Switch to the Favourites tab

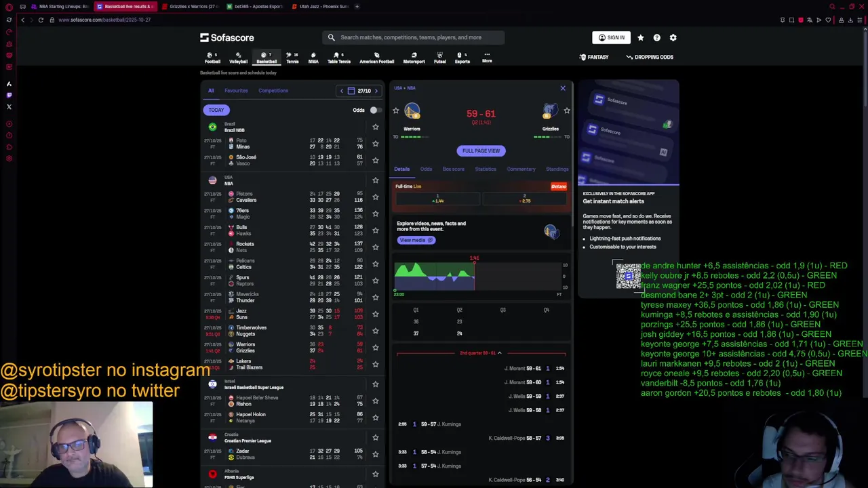236,90
